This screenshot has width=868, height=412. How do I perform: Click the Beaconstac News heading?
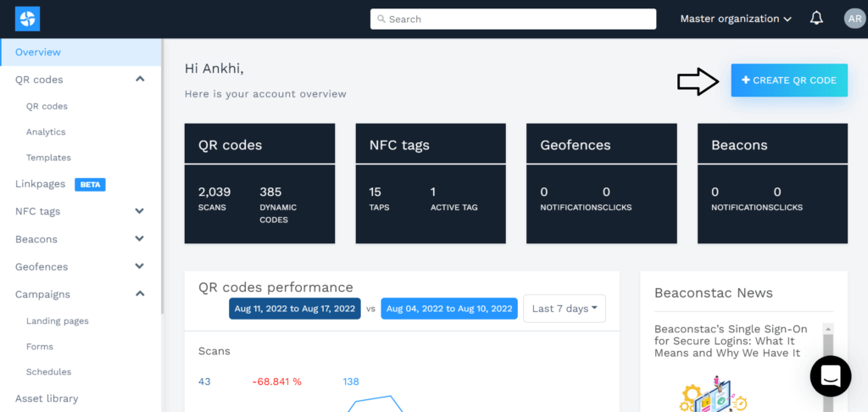click(x=714, y=292)
